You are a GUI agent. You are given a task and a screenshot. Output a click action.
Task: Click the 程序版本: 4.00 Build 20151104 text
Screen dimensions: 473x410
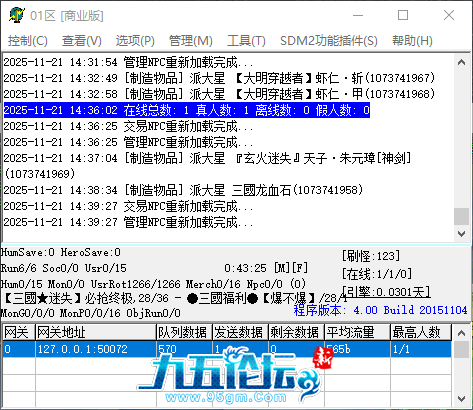coord(380,310)
